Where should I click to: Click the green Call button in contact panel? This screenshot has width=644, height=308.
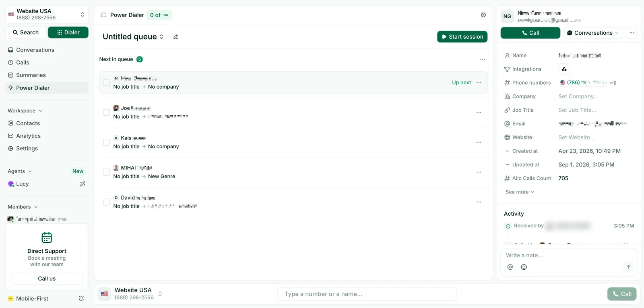pyautogui.click(x=530, y=33)
